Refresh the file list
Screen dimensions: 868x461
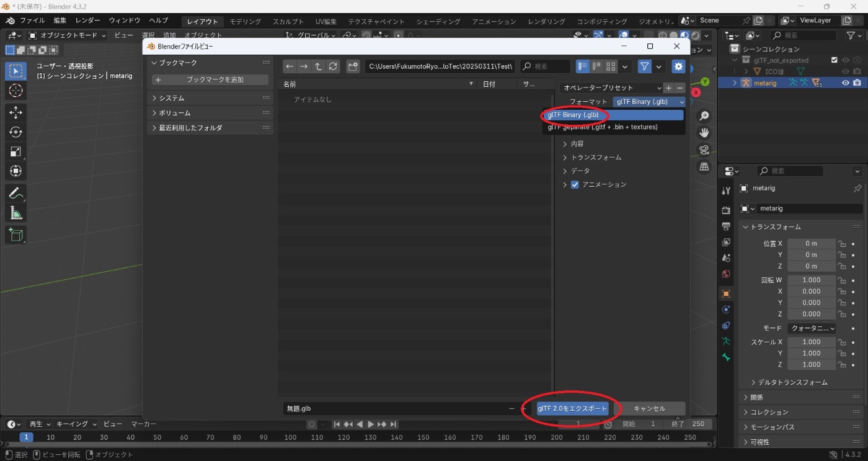333,66
